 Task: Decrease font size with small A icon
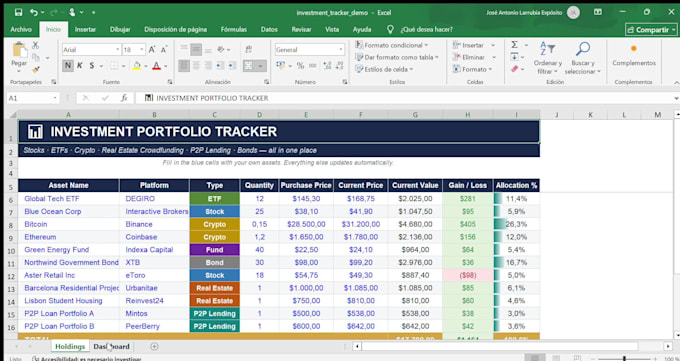click(164, 50)
